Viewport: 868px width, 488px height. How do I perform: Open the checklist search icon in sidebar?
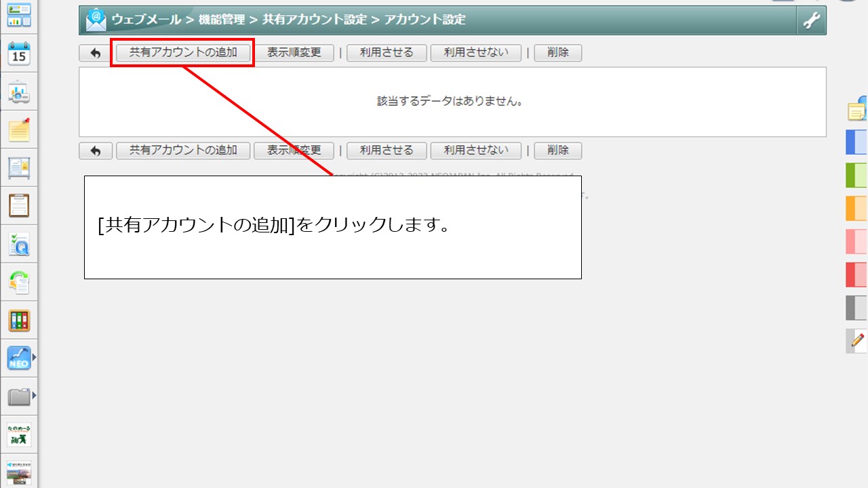19,244
